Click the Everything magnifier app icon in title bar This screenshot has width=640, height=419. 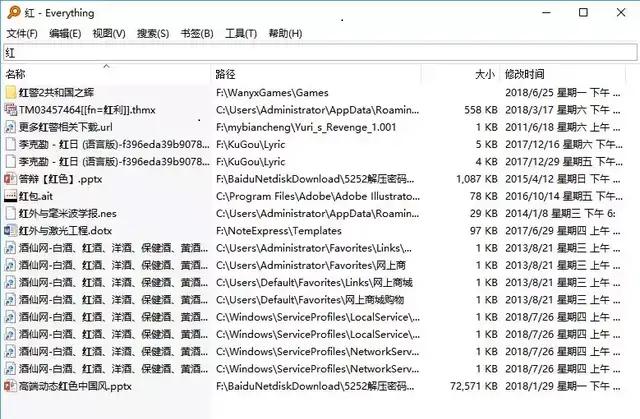[13, 12]
